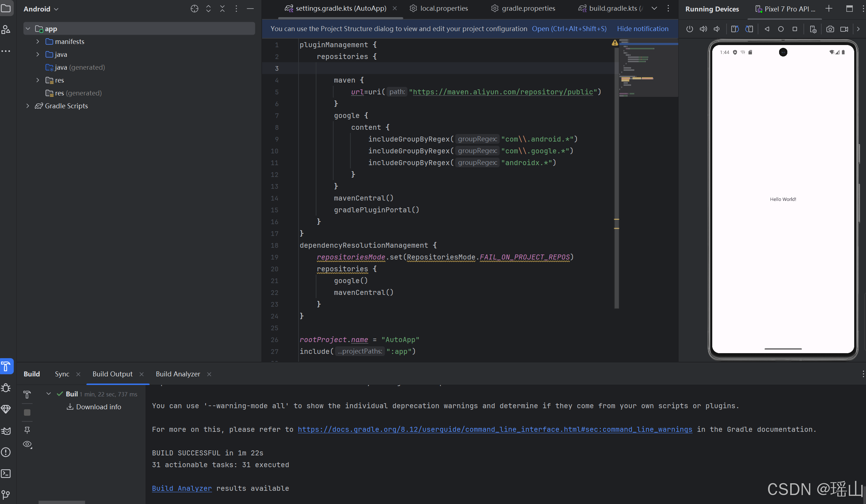
Task: Take emulator screenshot with camera icon
Action: [x=830, y=29]
